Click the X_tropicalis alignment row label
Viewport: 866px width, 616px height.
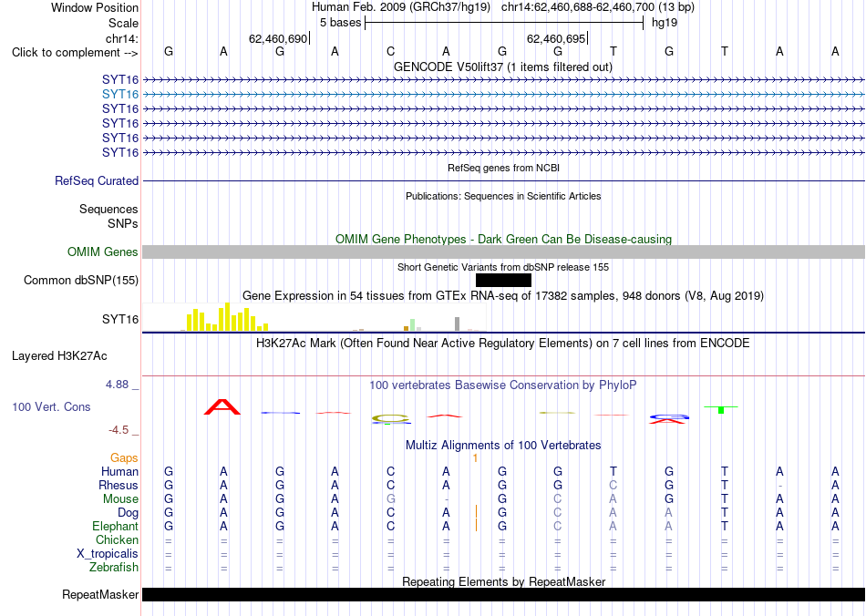108,554
